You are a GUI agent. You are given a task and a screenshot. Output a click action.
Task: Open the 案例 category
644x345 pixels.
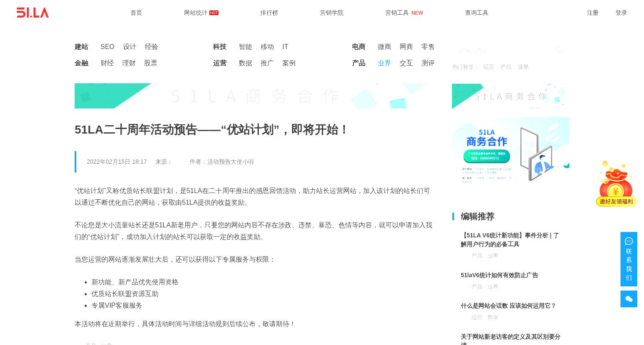click(289, 63)
